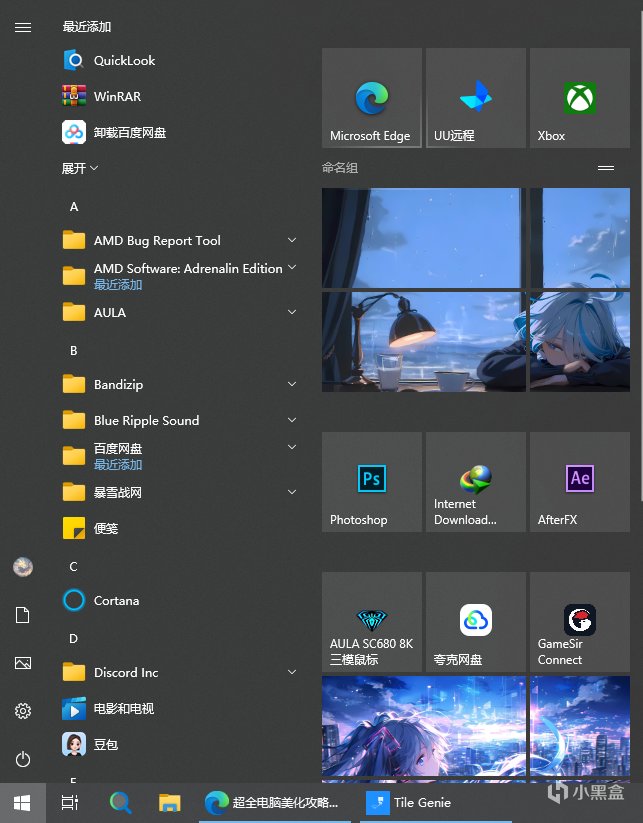Open 电影和电视 app
643x823 pixels.
178,709
